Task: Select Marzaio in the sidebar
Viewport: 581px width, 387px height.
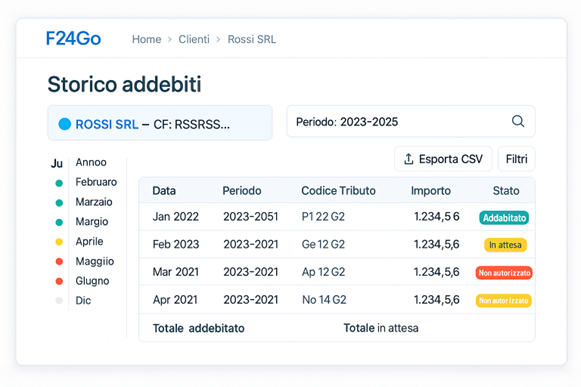Action: point(94,202)
